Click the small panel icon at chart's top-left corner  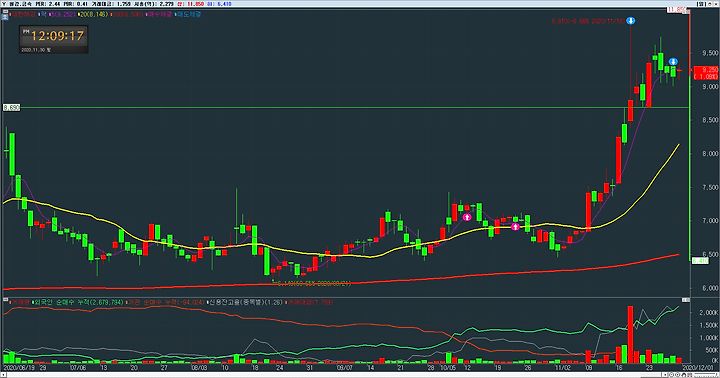(x=5, y=10)
